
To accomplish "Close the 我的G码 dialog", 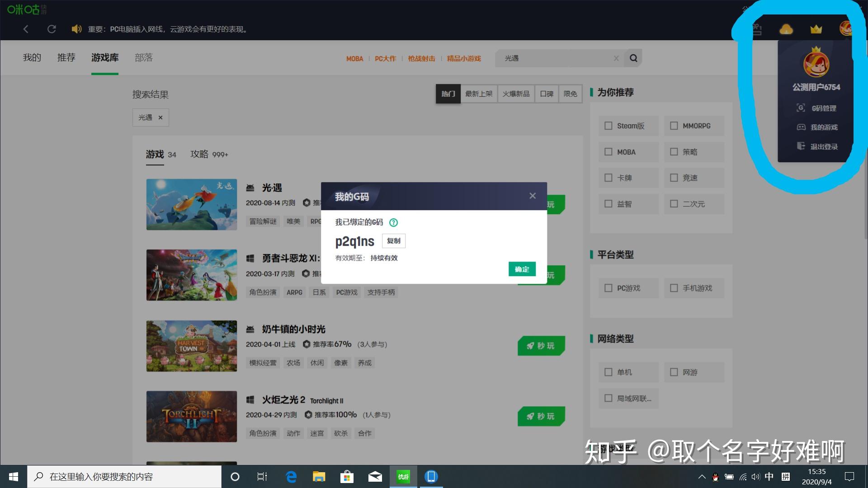I will click(x=532, y=196).
